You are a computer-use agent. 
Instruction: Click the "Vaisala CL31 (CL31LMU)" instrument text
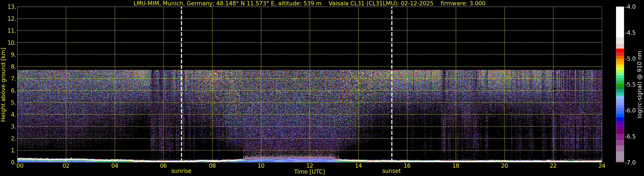click(364, 3)
